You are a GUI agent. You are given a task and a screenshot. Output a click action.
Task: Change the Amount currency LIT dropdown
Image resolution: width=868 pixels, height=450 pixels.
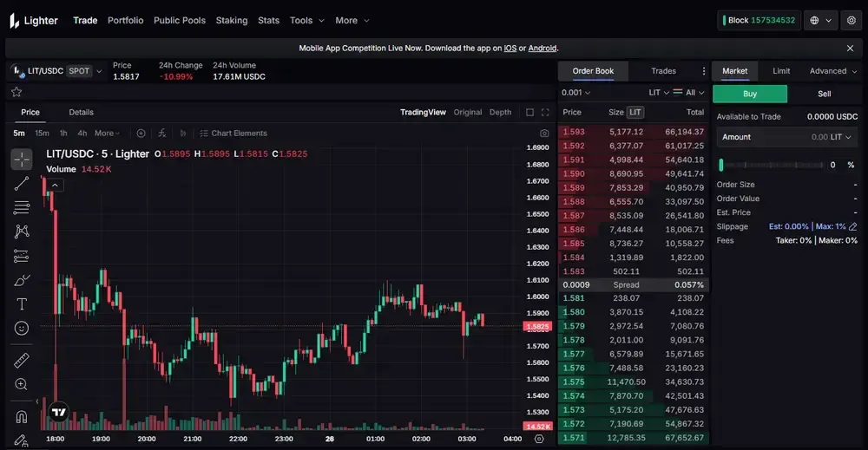pyautogui.click(x=840, y=137)
